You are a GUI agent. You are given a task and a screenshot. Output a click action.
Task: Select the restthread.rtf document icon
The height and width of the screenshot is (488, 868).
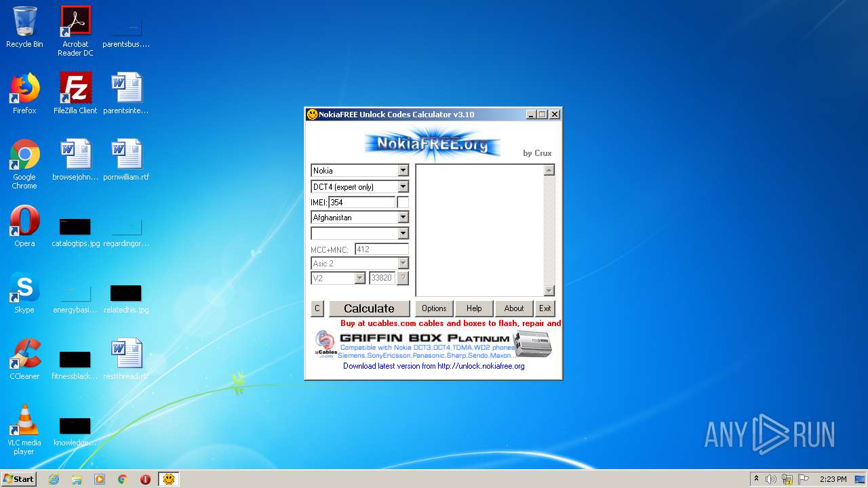126,359
